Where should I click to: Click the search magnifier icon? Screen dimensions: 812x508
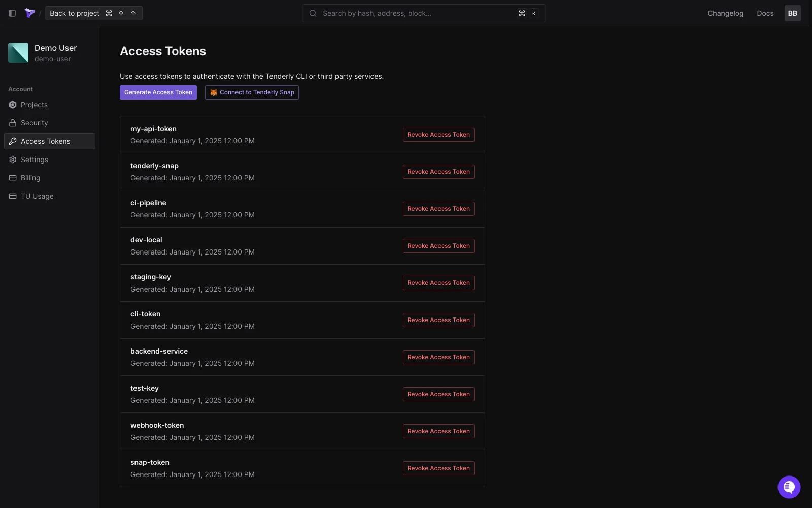[x=313, y=13]
